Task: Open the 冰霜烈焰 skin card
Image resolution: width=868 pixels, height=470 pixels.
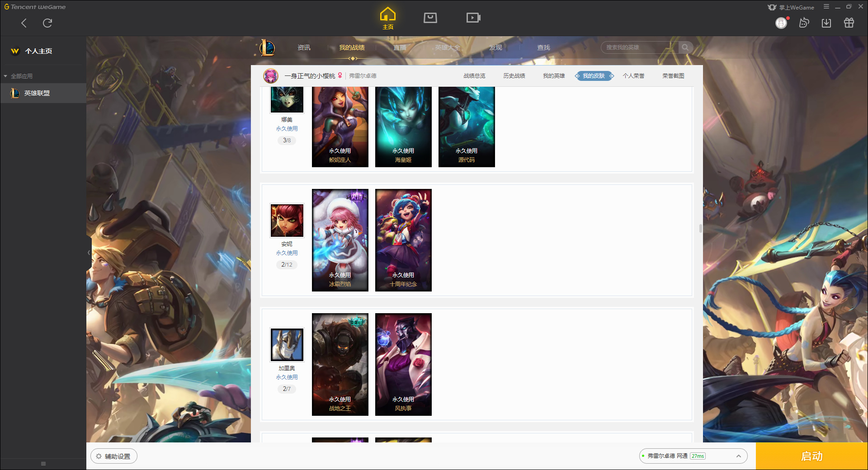Action: (340, 240)
